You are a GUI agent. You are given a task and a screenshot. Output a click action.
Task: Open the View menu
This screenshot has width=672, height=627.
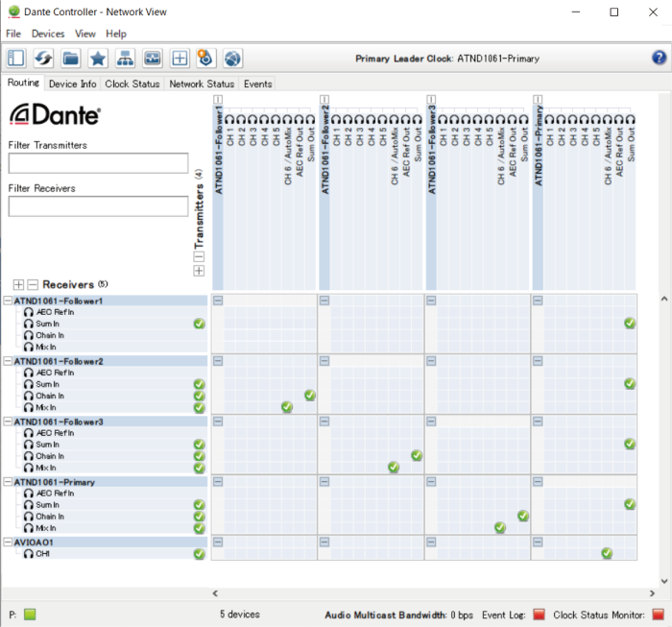click(85, 34)
